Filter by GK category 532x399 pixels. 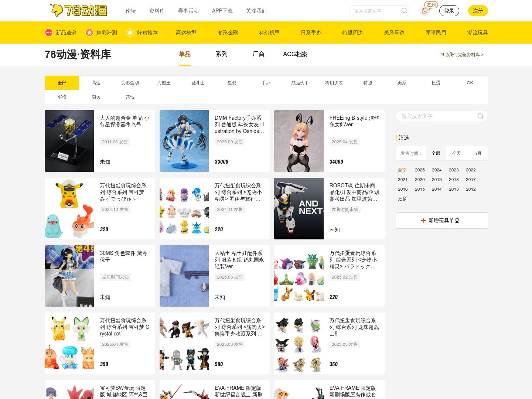click(470, 83)
